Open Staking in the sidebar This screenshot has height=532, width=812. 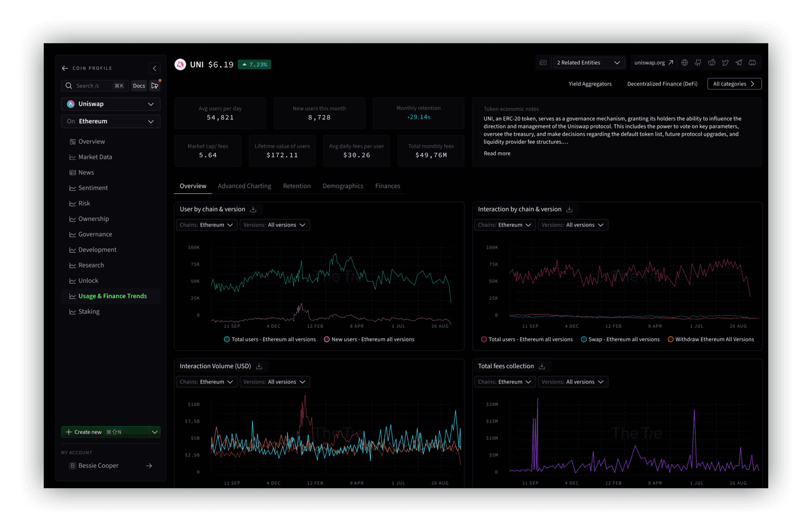tap(111, 312)
